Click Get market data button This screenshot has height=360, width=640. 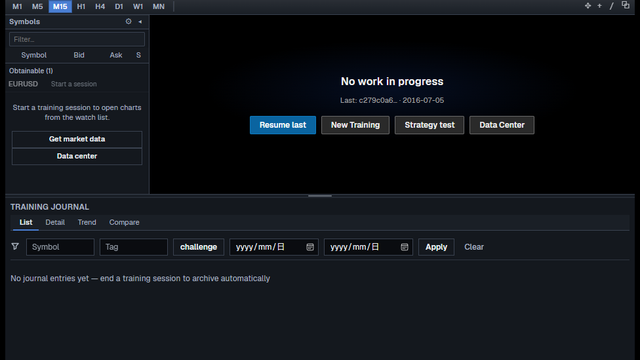(x=77, y=139)
